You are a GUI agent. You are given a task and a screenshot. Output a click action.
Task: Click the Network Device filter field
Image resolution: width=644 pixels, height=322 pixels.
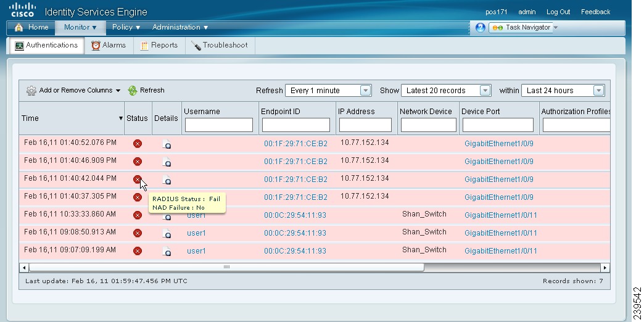(428, 125)
